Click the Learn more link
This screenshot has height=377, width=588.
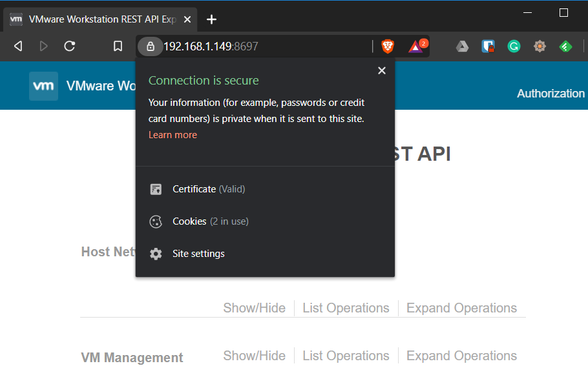pyautogui.click(x=173, y=135)
